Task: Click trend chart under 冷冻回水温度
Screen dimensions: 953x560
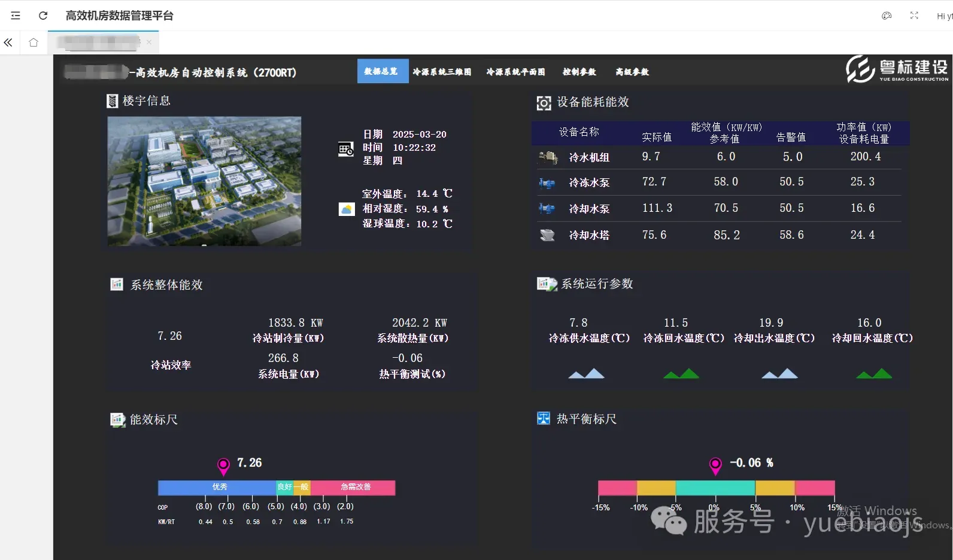Action: pyautogui.click(x=681, y=374)
